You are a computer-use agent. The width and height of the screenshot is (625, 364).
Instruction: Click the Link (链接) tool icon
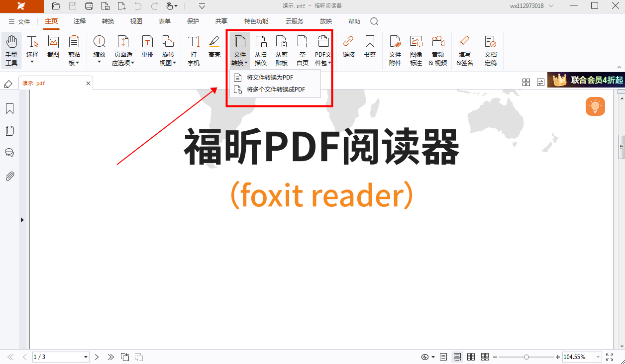point(349,47)
